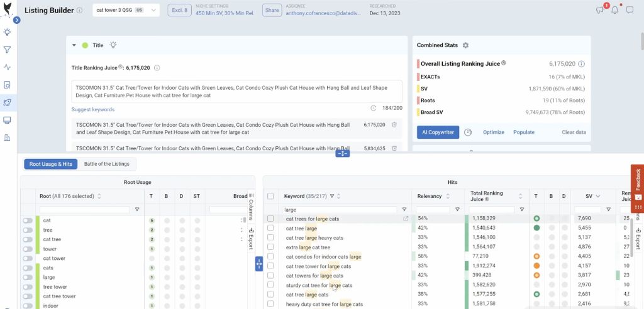Click Suggest keywords link
Viewport: 644px width, 309px height.
93,109
